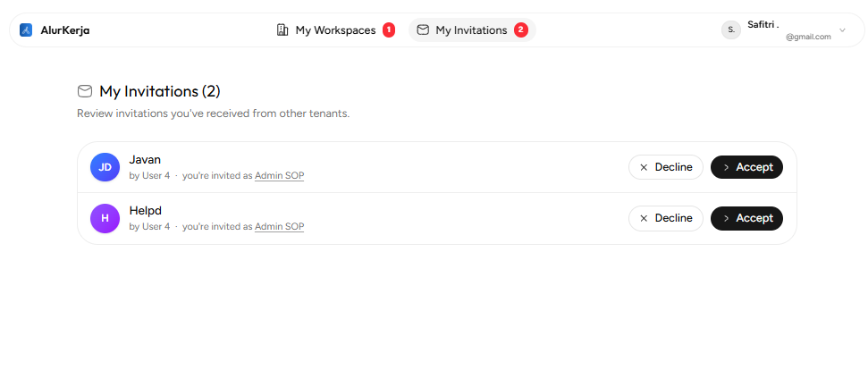Viewport: 868px width, 370px height.
Task: Click the envelope icon in My Invitations tab
Action: click(x=423, y=29)
